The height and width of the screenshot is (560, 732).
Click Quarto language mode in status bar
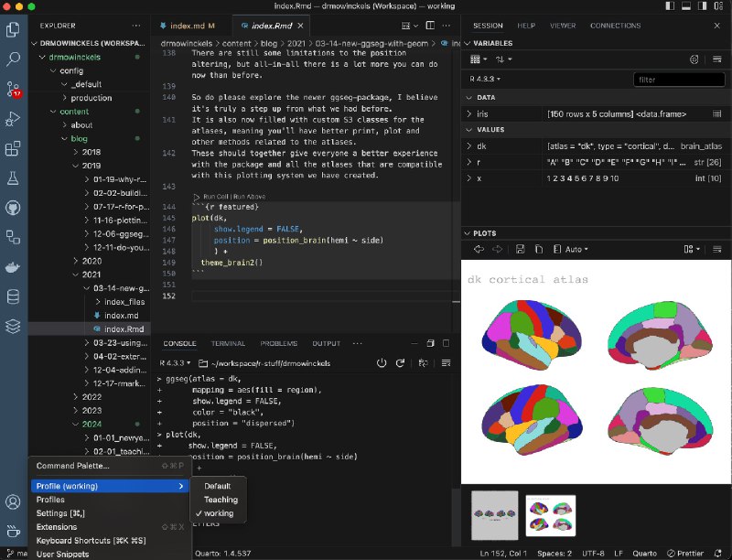tap(645, 554)
